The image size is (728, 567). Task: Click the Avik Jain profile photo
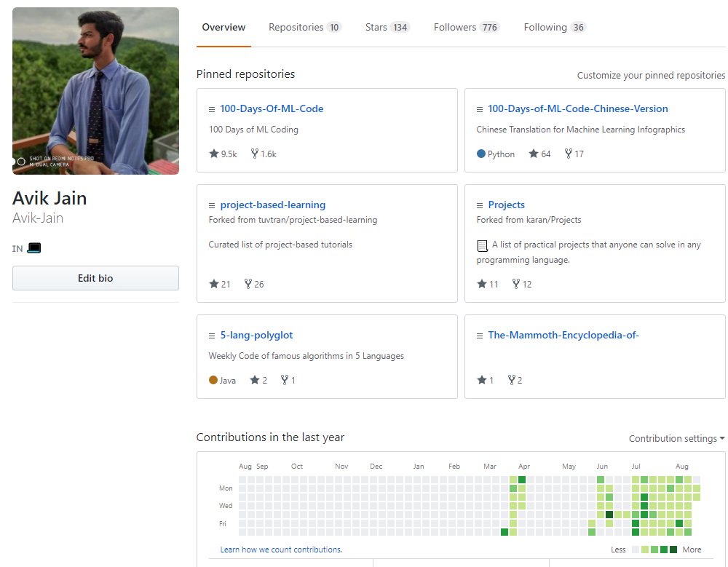pos(95,91)
